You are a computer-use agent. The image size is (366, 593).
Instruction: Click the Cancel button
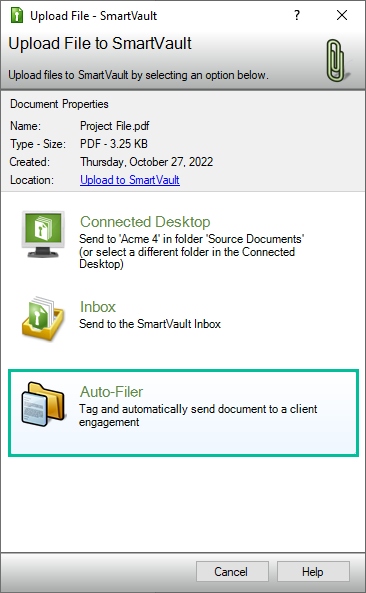[232, 571]
